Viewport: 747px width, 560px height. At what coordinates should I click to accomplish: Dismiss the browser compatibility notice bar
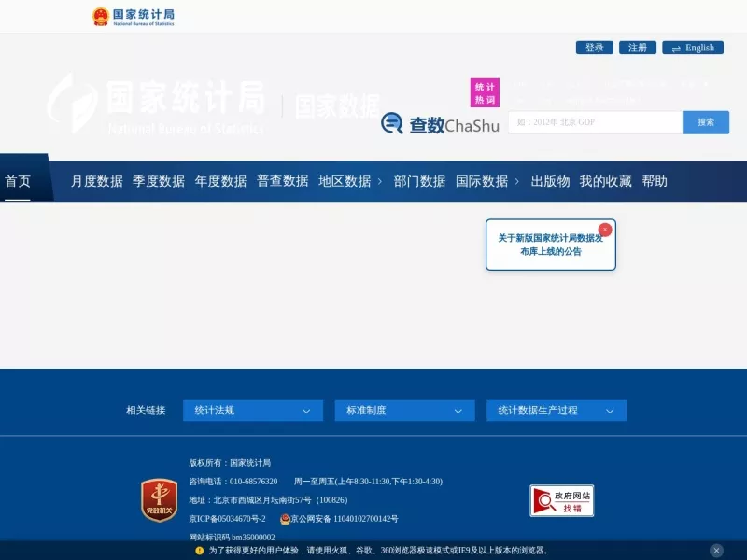(x=716, y=551)
